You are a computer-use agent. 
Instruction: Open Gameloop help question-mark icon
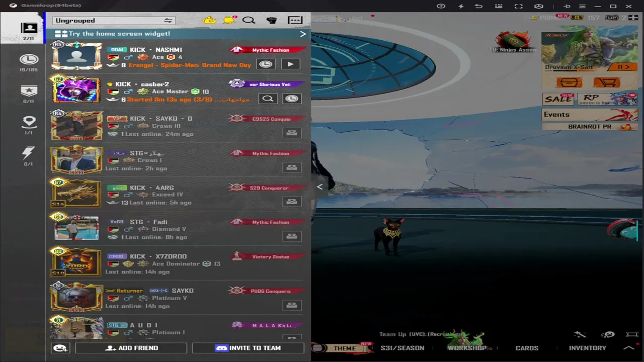tap(441, 6)
